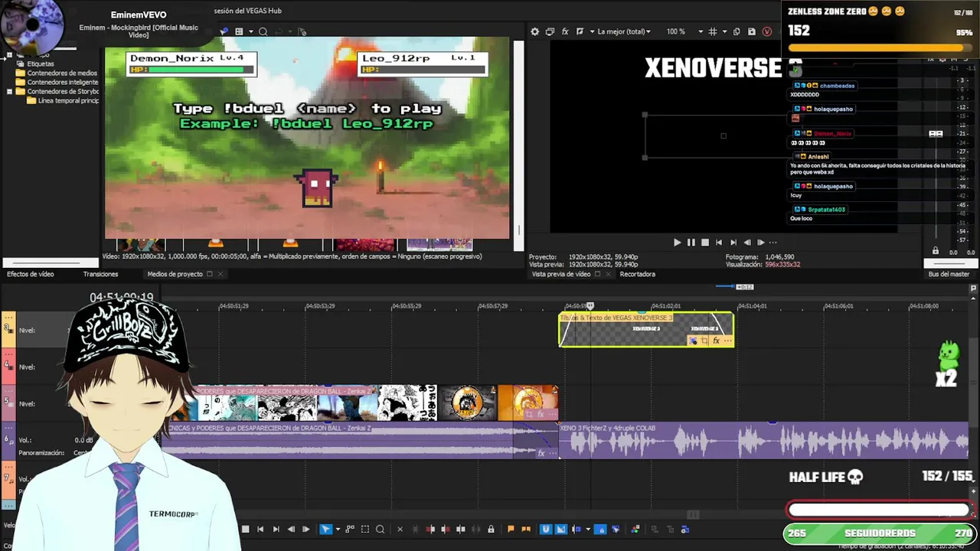Go to end in preview transport

(x=733, y=243)
